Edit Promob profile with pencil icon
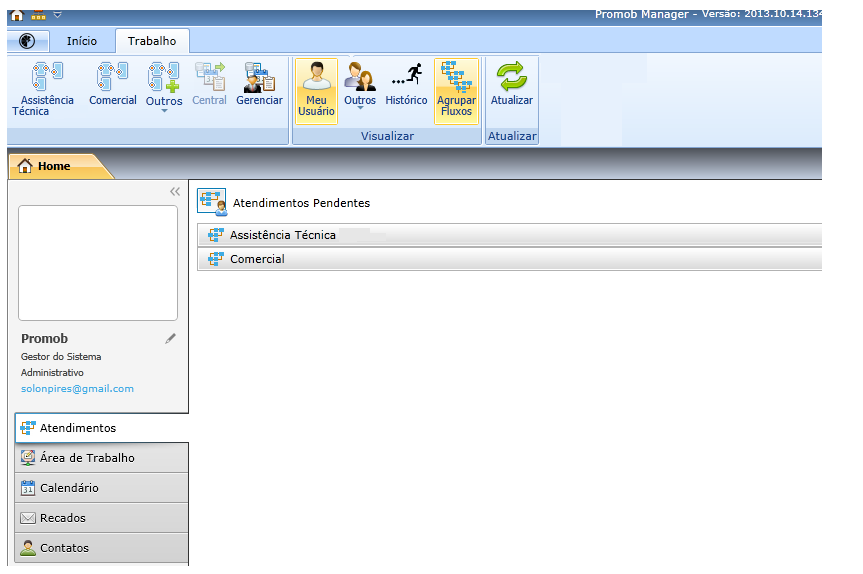 (171, 338)
